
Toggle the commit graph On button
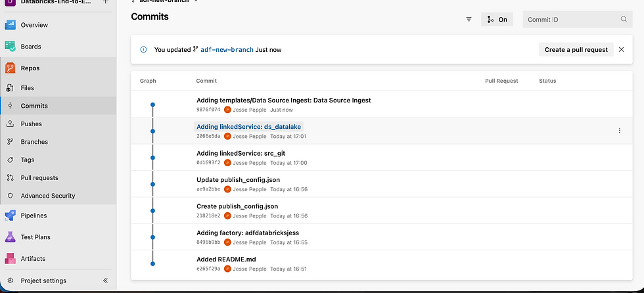pyautogui.click(x=497, y=20)
